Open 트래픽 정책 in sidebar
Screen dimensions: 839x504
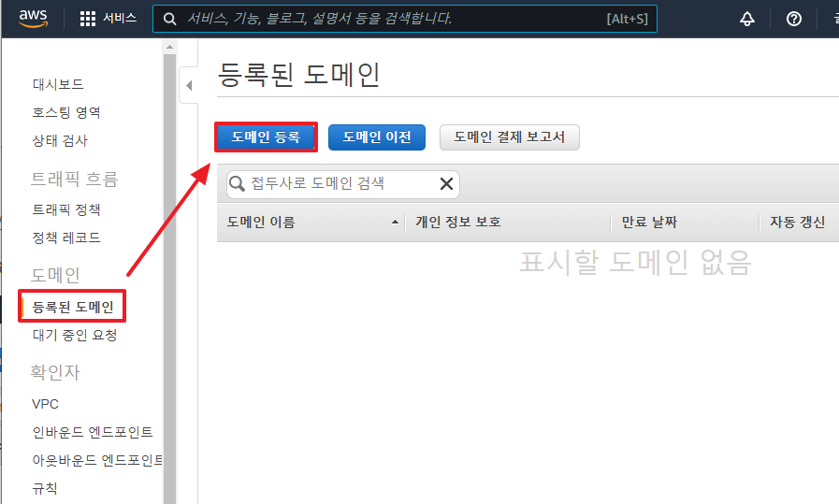tap(66, 209)
